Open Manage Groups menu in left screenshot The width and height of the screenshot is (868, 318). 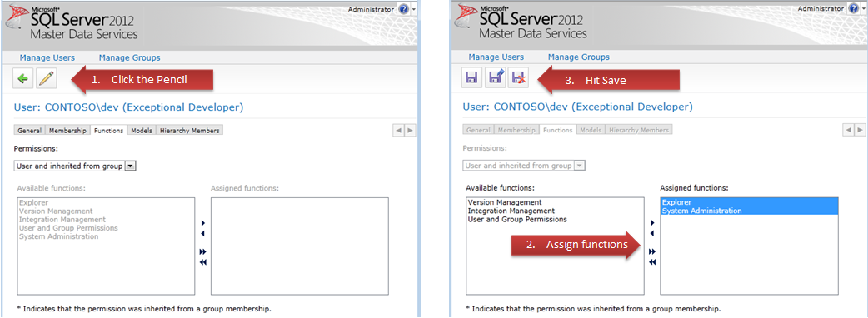click(x=130, y=57)
